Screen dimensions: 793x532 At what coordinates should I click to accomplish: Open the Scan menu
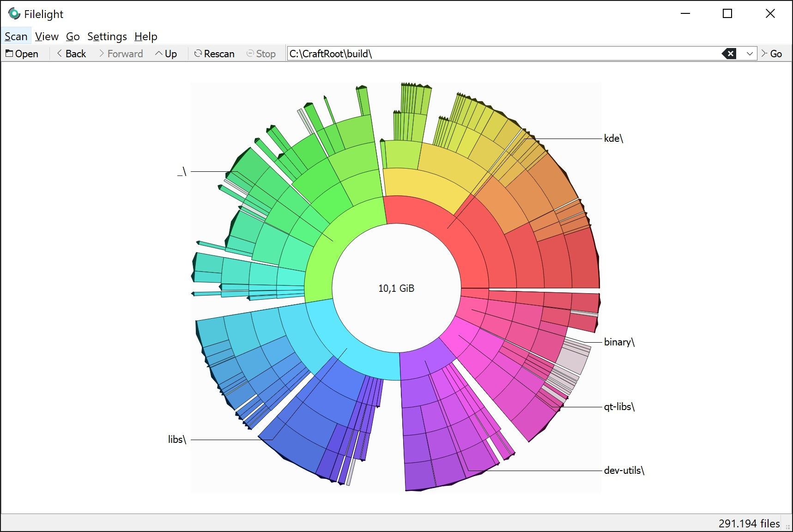point(16,36)
